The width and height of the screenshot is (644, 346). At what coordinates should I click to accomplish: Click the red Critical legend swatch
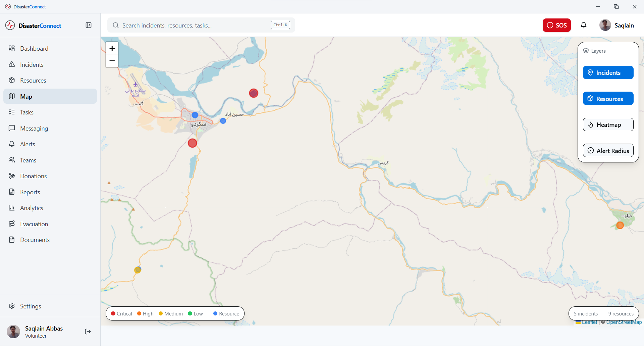(x=113, y=313)
